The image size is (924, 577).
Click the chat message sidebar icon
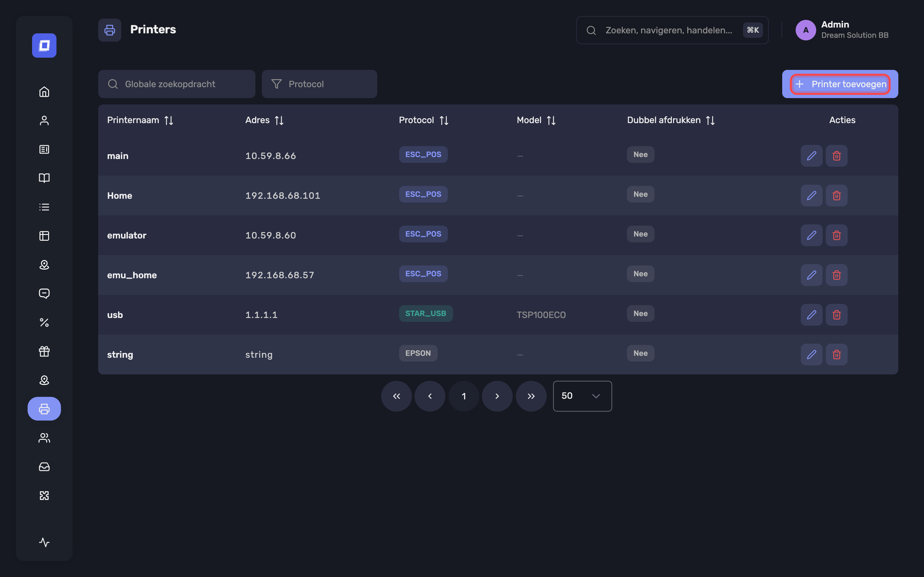pos(44,293)
